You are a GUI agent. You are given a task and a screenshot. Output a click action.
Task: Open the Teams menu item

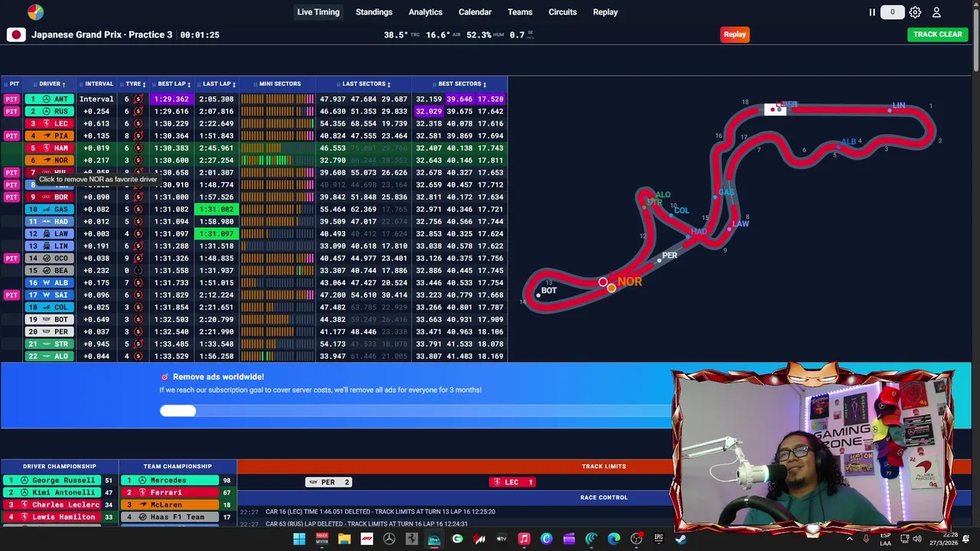click(520, 12)
